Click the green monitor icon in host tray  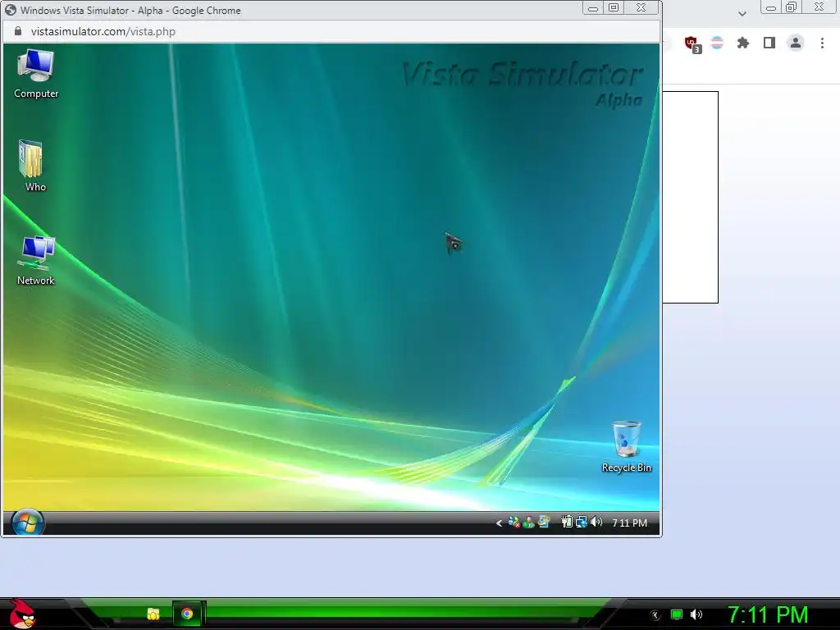pos(677,614)
